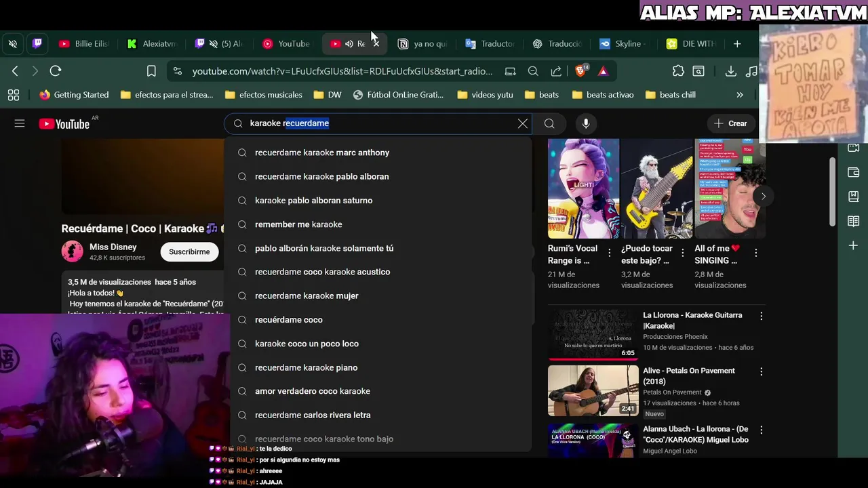Image resolution: width=868 pixels, height=488 pixels.
Task: Add item to Brave sidebar with plus
Action: click(854, 245)
